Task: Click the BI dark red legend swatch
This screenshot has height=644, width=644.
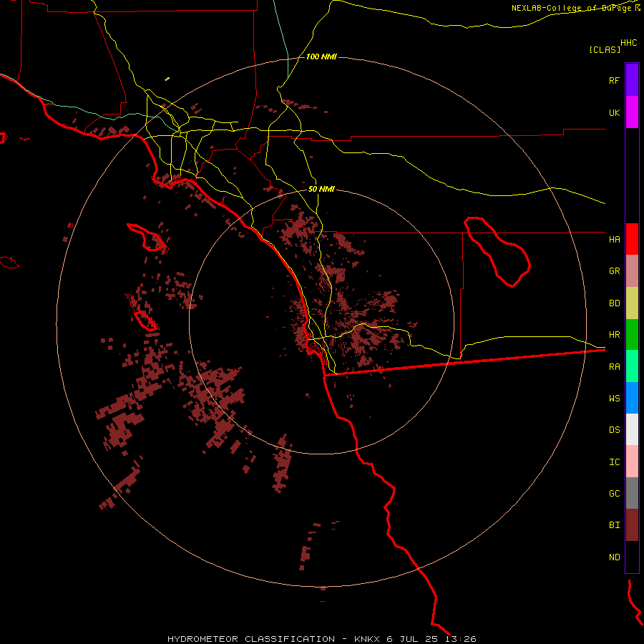Action: [632, 525]
